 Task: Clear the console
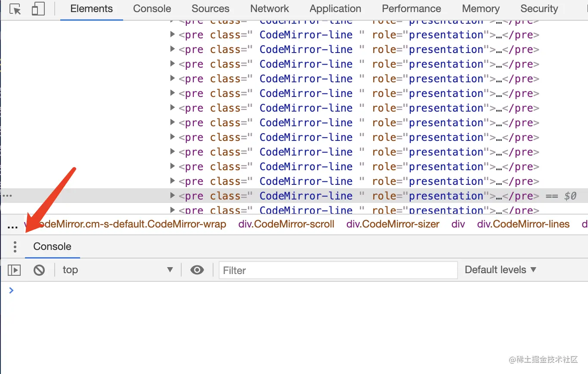[x=39, y=270]
